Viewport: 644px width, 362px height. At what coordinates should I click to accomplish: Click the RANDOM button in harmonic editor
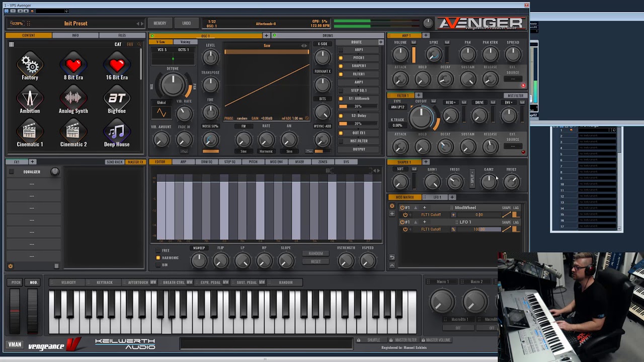[316, 253]
